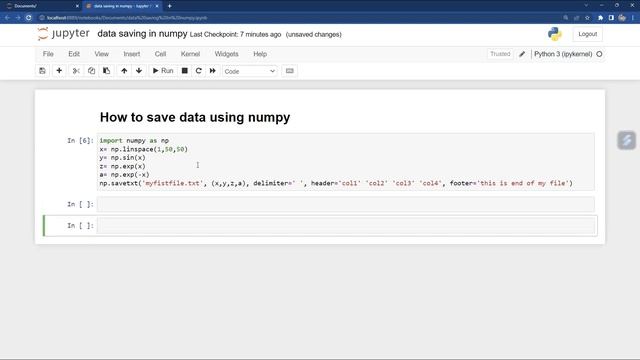Click the Last Checkpoint text
The image size is (640, 360).
(235, 35)
